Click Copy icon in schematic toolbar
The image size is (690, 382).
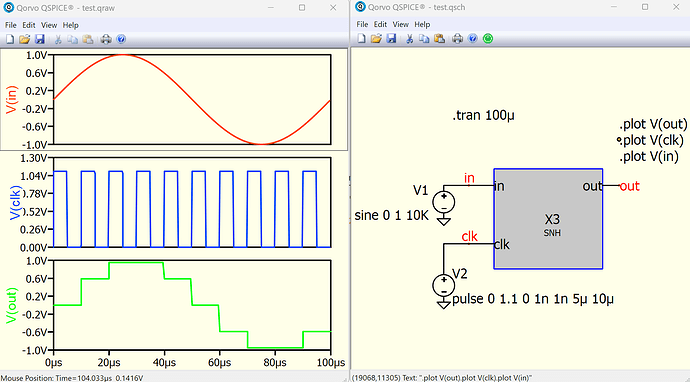coord(424,39)
